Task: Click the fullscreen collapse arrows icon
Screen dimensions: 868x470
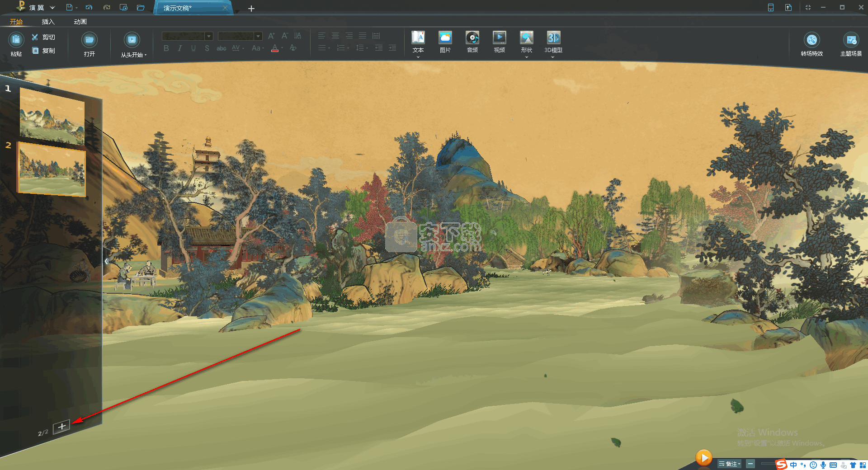Action: click(808, 7)
